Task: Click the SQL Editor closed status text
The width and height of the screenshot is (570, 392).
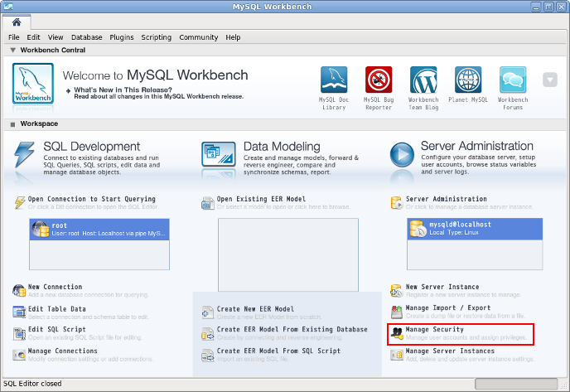Action: tap(32, 384)
